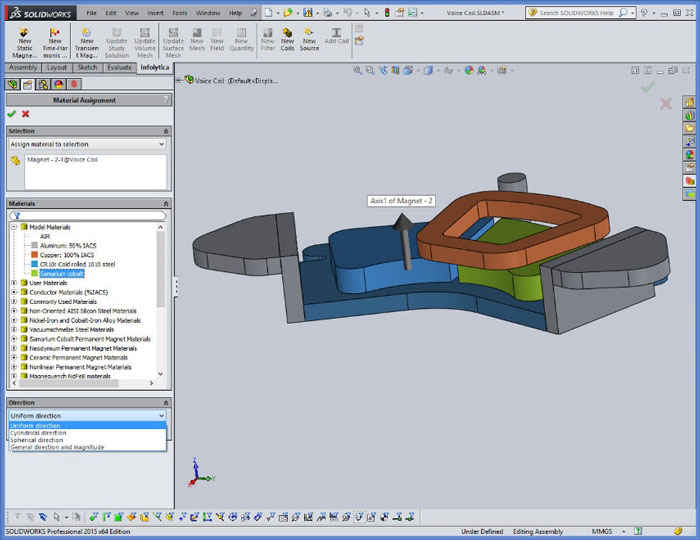
Task: Choose General direction and magnitude option
Action: click(57, 447)
